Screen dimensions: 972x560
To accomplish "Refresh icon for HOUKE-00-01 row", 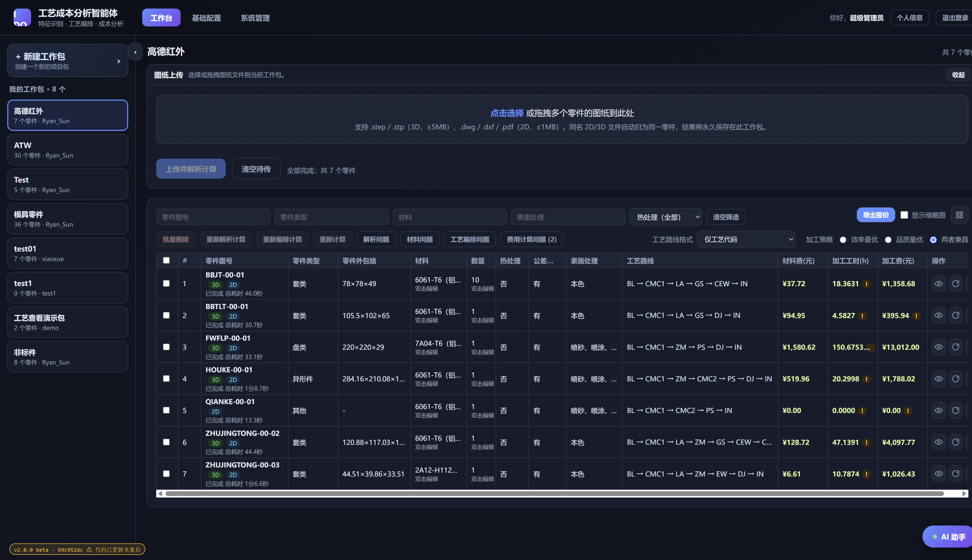I will click(x=955, y=379).
